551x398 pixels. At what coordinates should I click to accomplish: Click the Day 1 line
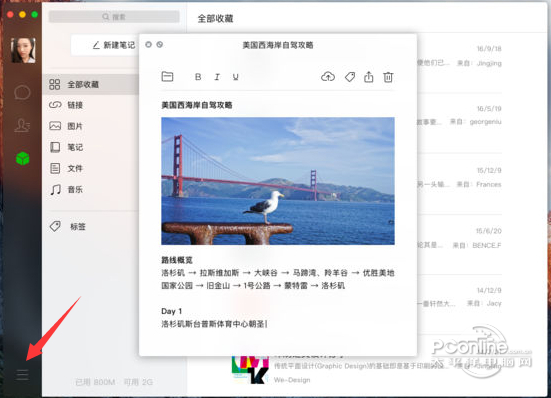coord(171,311)
